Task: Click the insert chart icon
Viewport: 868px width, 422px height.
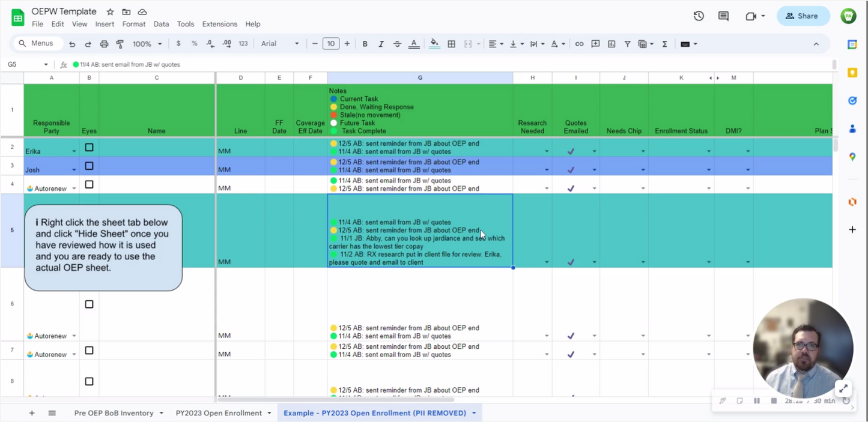Action: coord(612,44)
